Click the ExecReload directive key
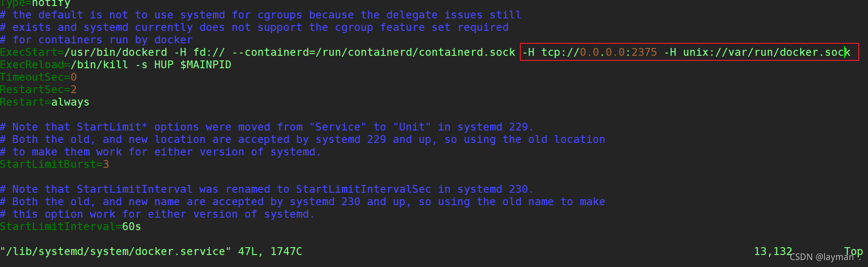The width and height of the screenshot is (868, 267). [x=32, y=65]
